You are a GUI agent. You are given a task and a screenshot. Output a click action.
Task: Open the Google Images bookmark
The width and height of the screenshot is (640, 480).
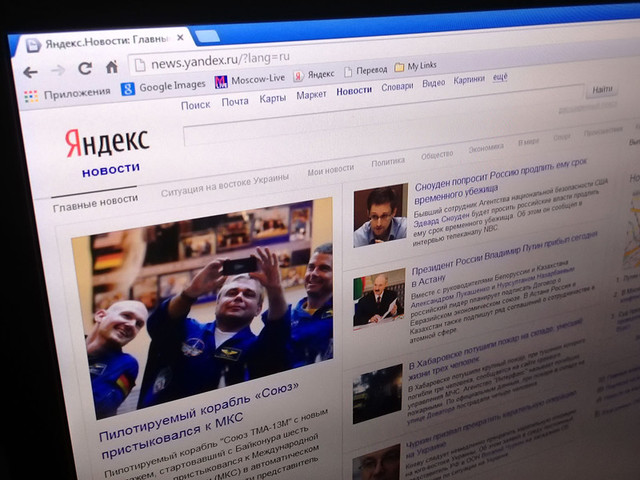pyautogui.click(x=163, y=87)
